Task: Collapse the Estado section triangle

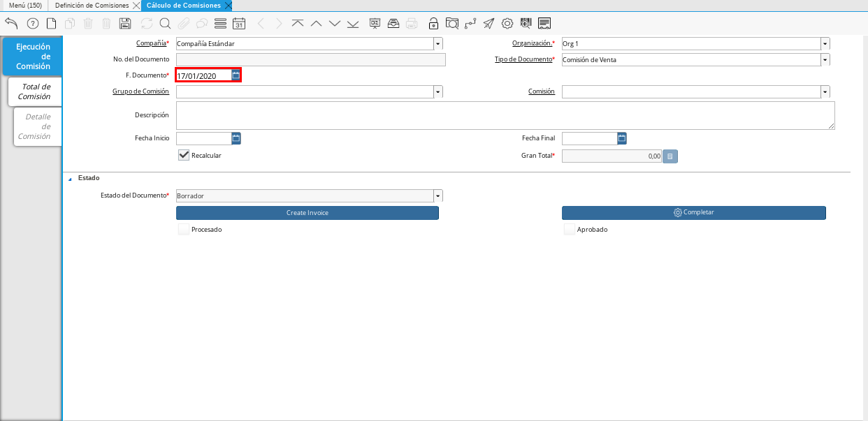Action: click(x=69, y=179)
